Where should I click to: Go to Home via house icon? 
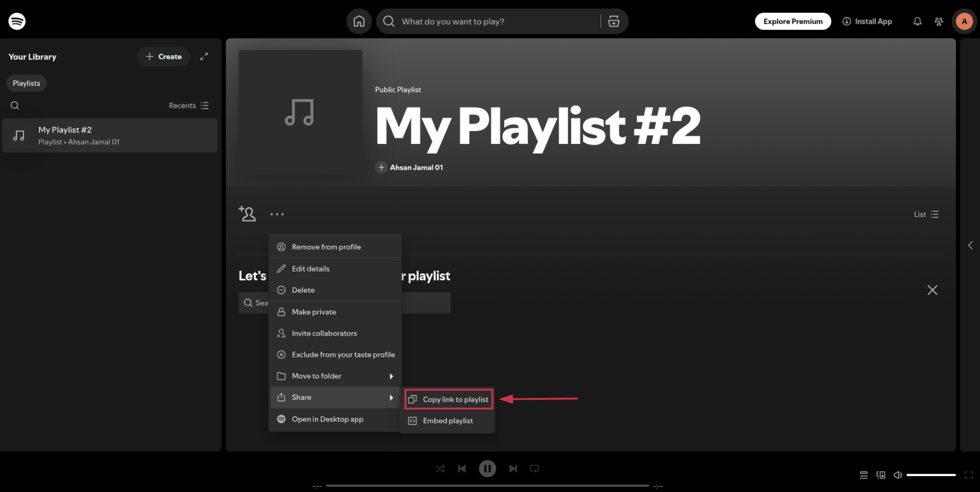(x=359, y=21)
